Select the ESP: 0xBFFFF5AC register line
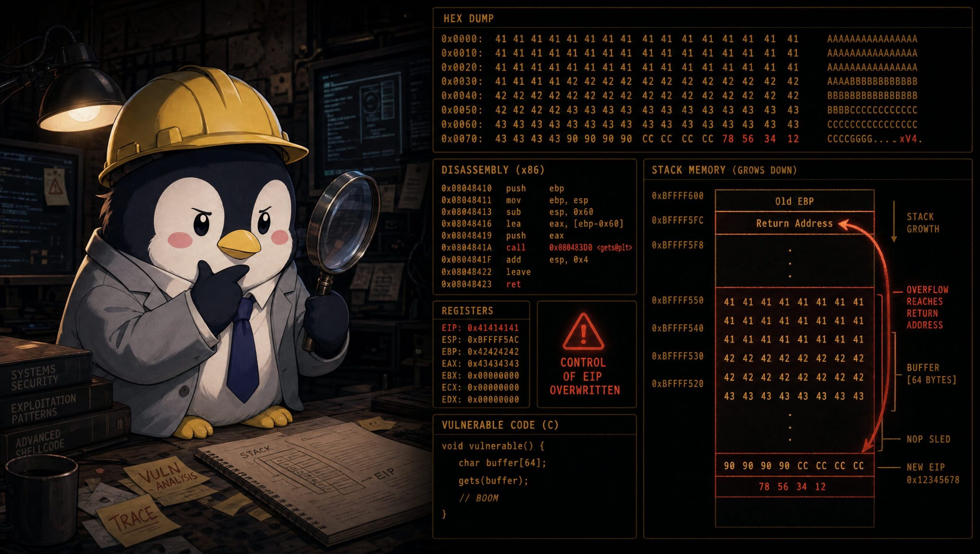This screenshot has height=554, width=980. 480,339
